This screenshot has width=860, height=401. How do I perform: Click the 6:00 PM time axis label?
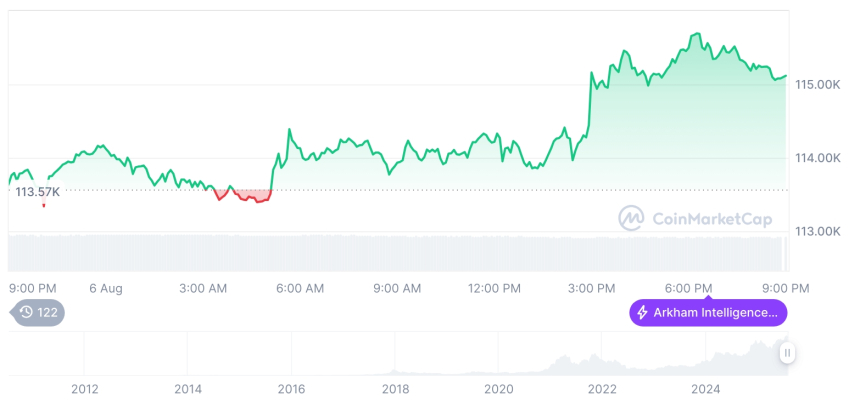689,288
